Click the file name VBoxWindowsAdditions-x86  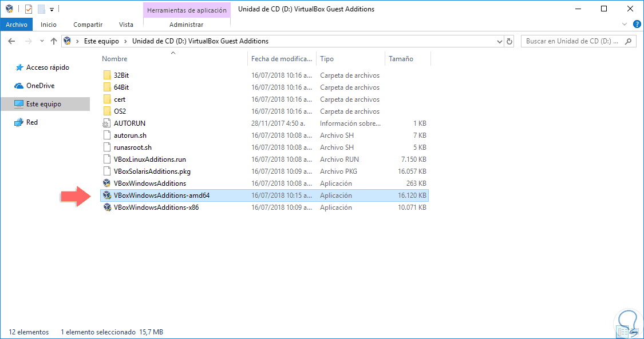point(156,208)
